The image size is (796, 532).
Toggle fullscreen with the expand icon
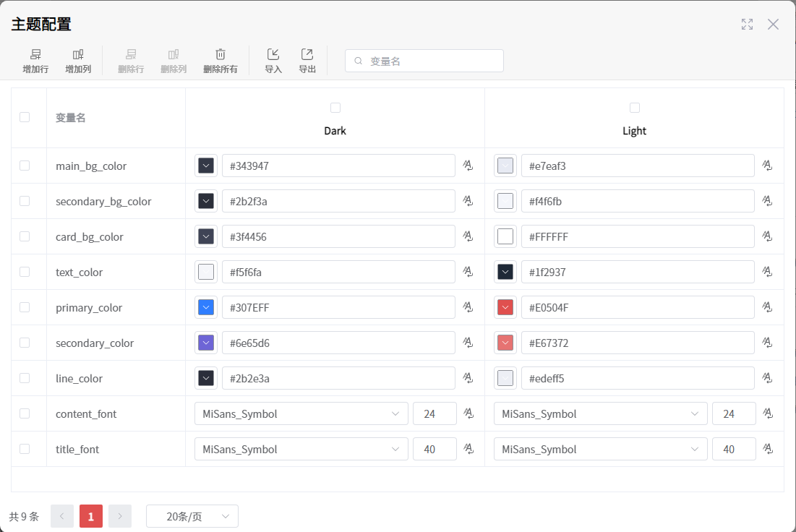pos(747,25)
